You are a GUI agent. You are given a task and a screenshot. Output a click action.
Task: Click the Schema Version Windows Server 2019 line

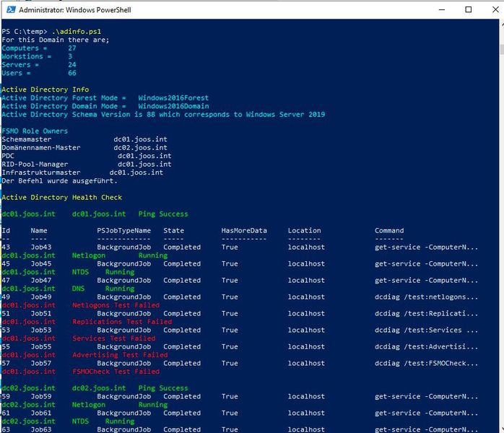point(163,115)
